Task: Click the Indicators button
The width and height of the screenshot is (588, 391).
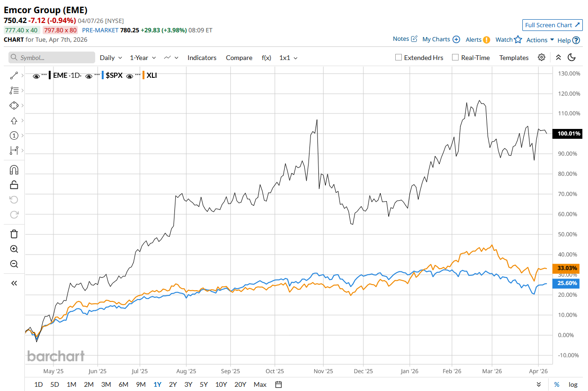Action: (202, 58)
